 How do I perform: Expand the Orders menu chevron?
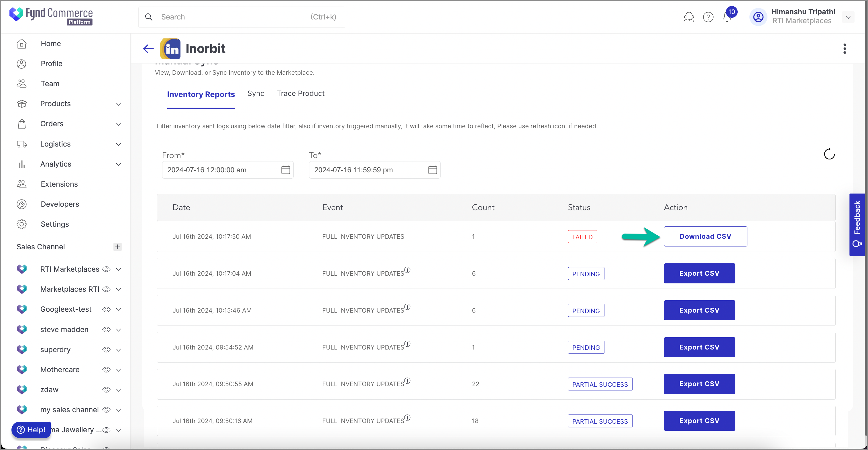118,124
